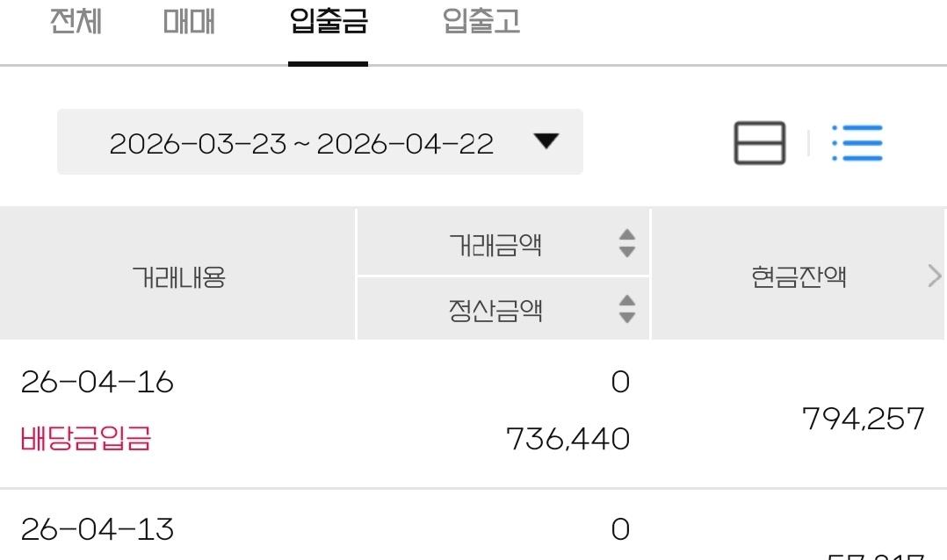Viewport: 947px width, 560px height.
Task: Sort by 정산금액 using sort arrows
Action: tap(627, 309)
